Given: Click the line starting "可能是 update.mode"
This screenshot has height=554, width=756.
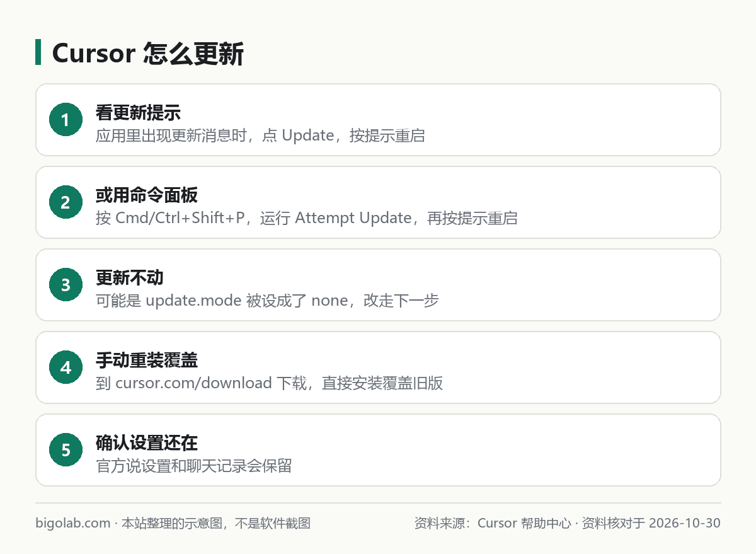Looking at the screenshot, I should (x=267, y=301).
